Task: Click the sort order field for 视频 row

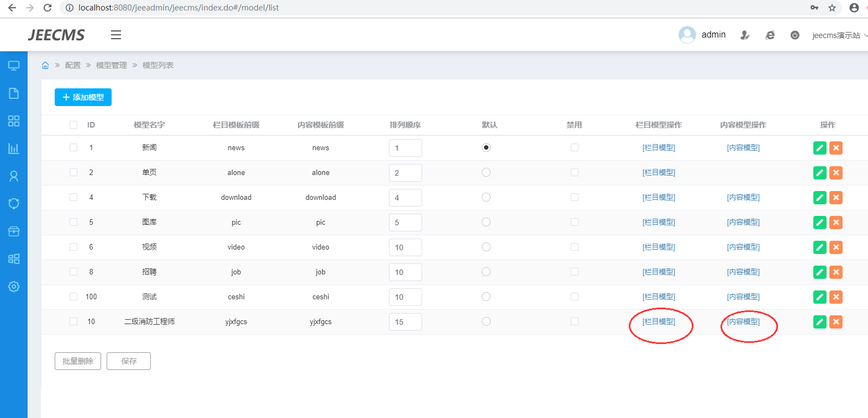Action: [405, 247]
